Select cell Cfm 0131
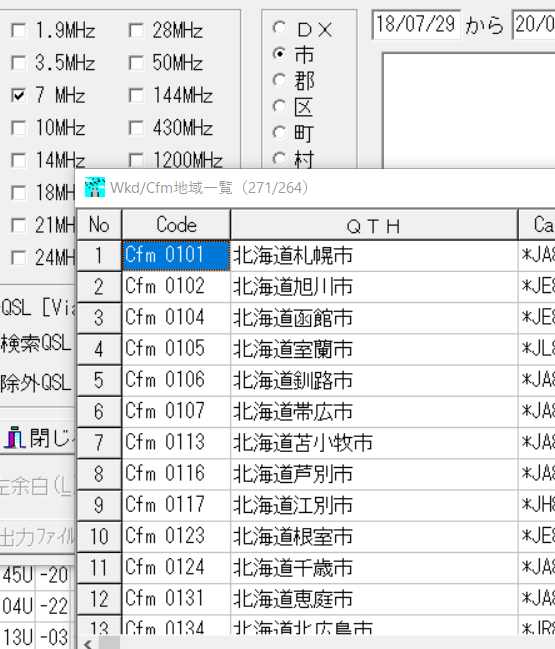The width and height of the screenshot is (555, 649). (x=176, y=599)
